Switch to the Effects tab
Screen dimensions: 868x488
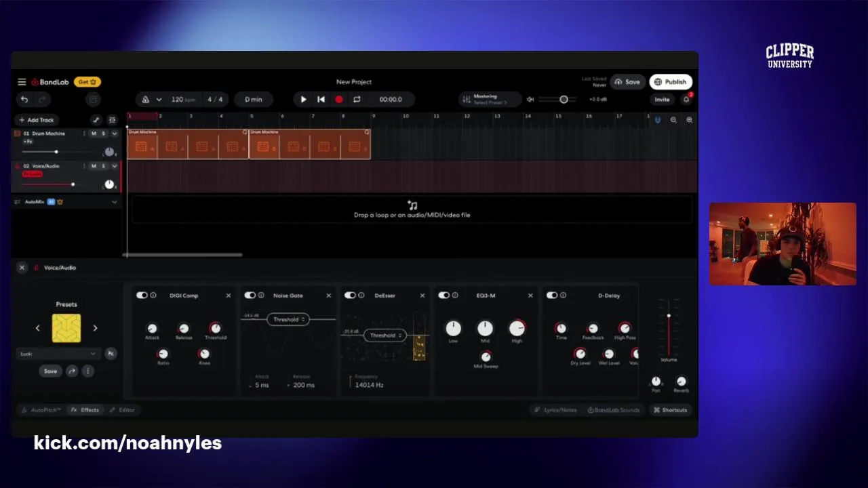click(x=85, y=410)
